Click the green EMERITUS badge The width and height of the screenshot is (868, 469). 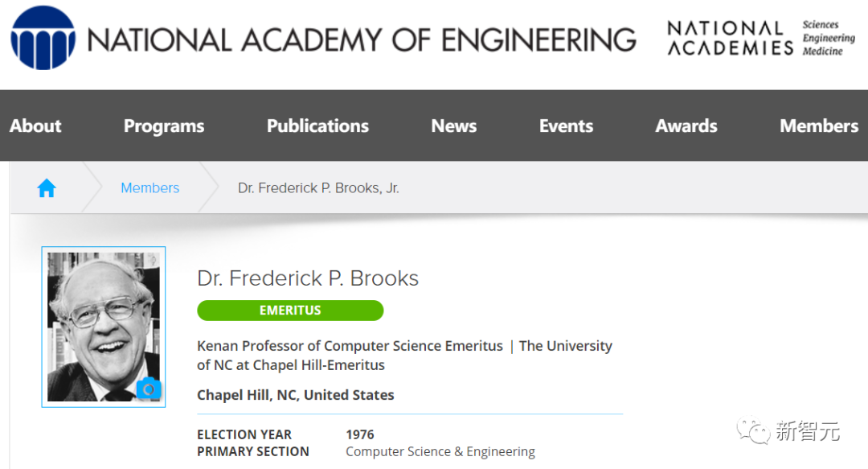[290, 311]
